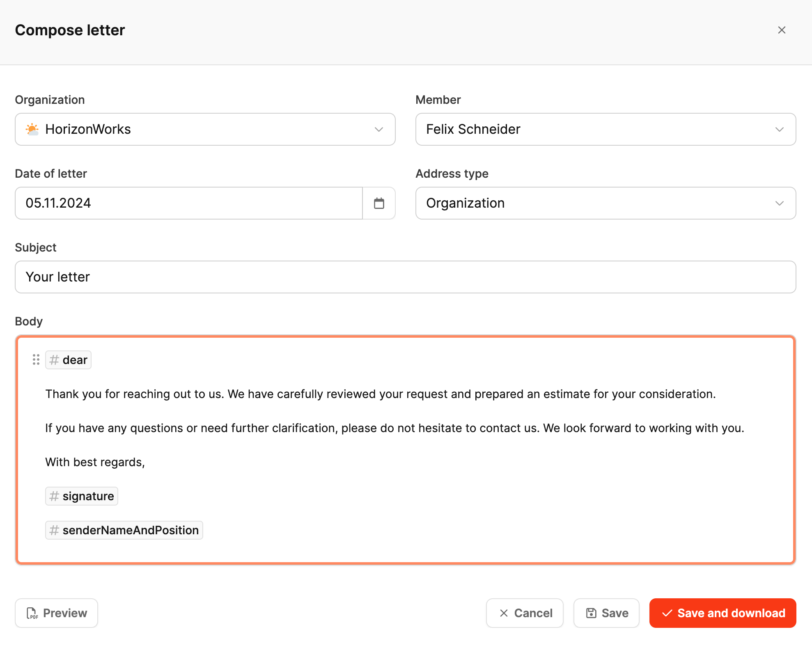Close the Compose letter dialog
The height and width of the screenshot is (650, 812).
[782, 30]
